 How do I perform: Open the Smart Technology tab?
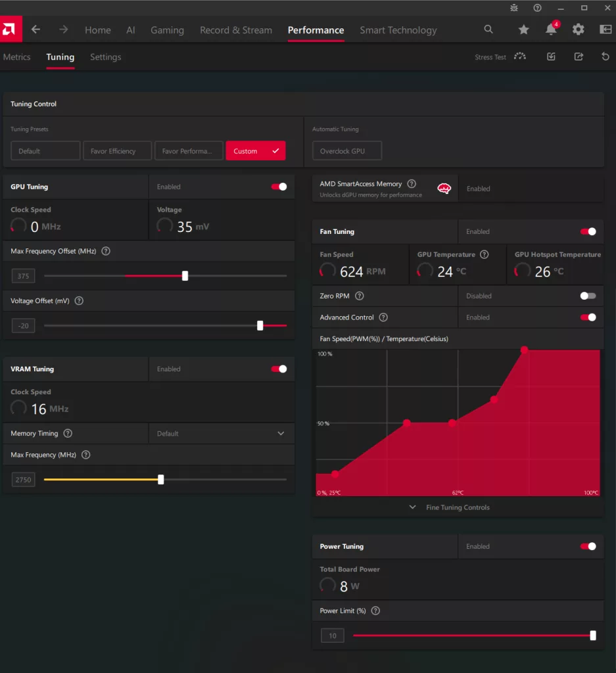coord(398,30)
